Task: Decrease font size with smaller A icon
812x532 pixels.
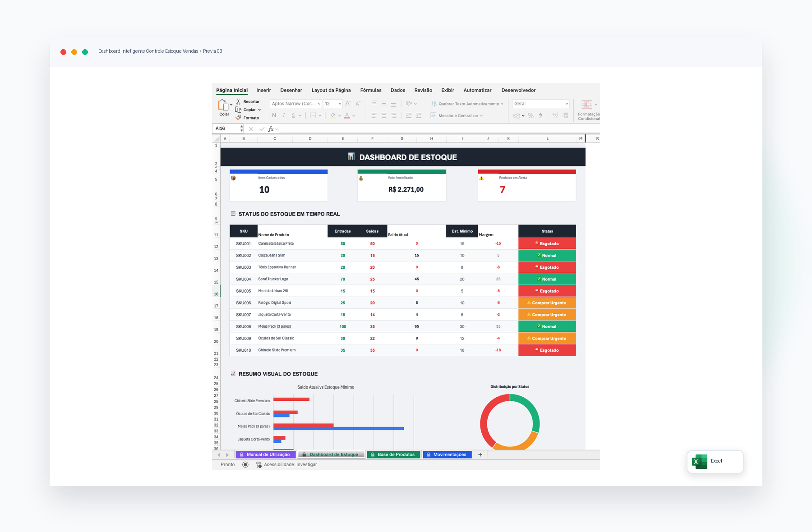Action: [358, 104]
